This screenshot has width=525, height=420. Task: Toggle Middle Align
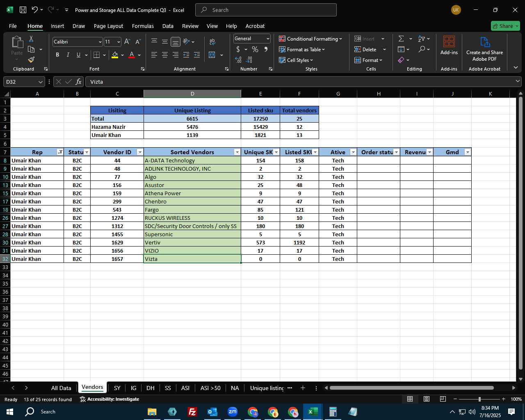165,41
